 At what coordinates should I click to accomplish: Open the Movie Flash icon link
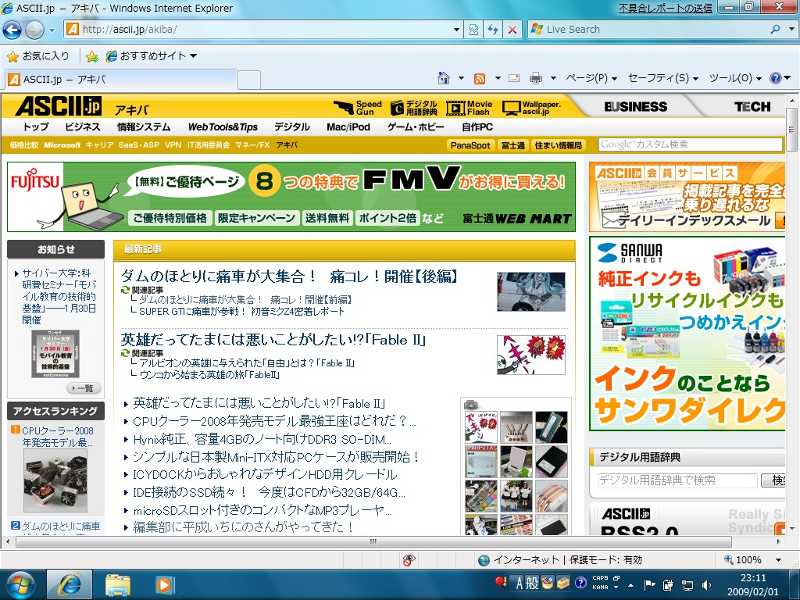[469, 108]
